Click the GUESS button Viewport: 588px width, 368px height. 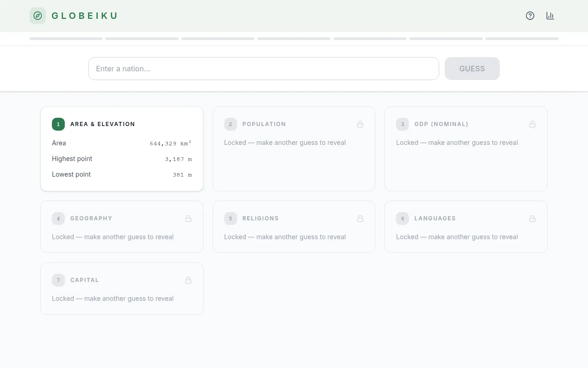click(x=472, y=69)
